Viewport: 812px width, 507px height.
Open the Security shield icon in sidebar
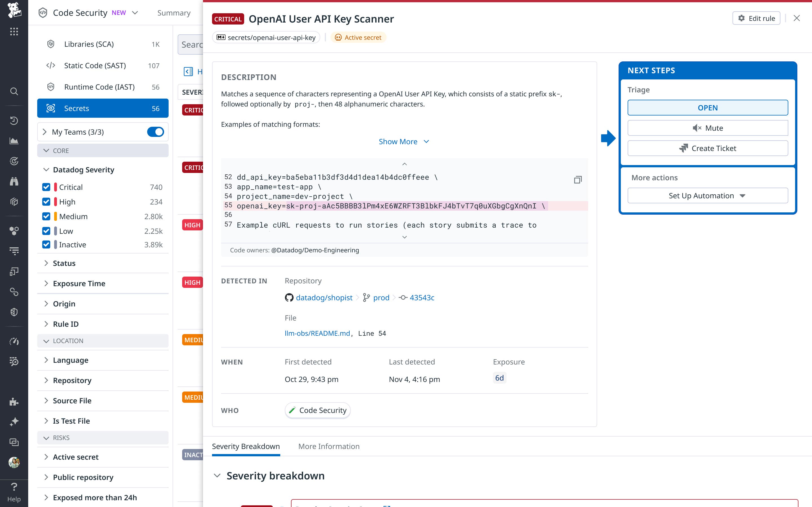tap(14, 312)
